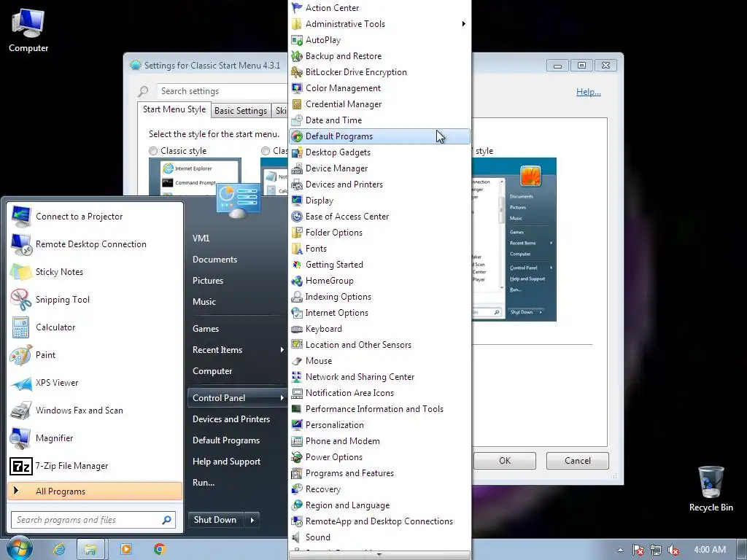Click the volume muted tray icon
The height and width of the screenshot is (560, 747).
coord(673,550)
